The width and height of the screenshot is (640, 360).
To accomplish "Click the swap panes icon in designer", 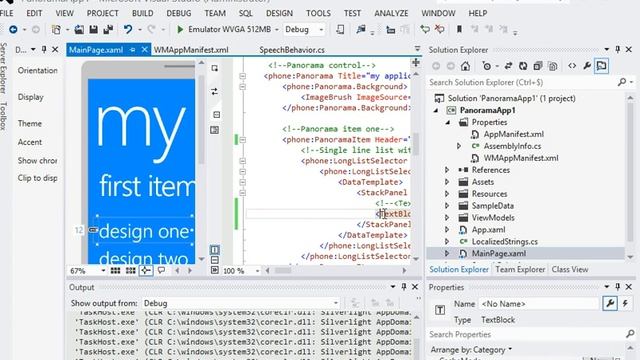I will pos(215,91).
